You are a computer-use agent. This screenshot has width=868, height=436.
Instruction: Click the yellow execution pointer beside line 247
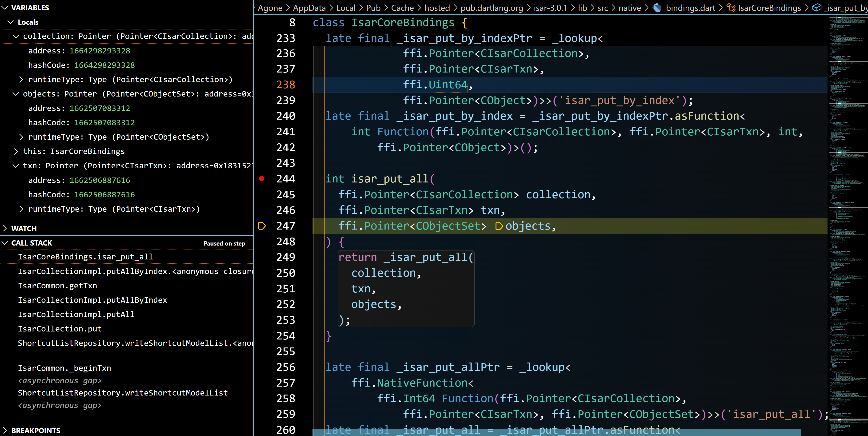[262, 226]
